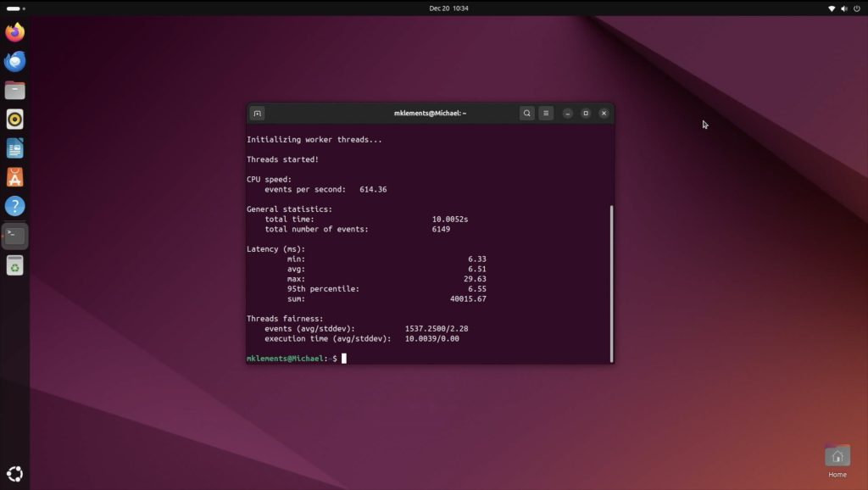Screen dimensions: 868x490
Task: Launch Ubuntu App Center from the dock
Action: (14, 177)
